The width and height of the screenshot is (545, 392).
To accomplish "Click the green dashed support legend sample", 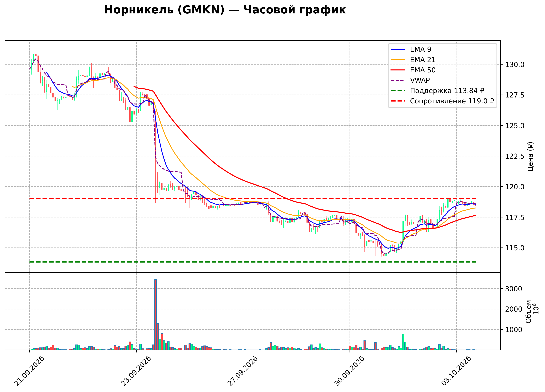I will (398, 91).
